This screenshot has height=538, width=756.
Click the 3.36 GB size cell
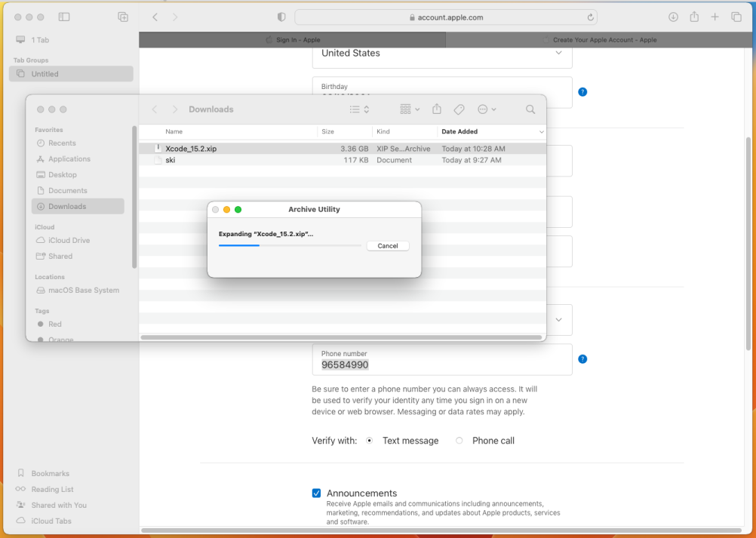coord(355,149)
